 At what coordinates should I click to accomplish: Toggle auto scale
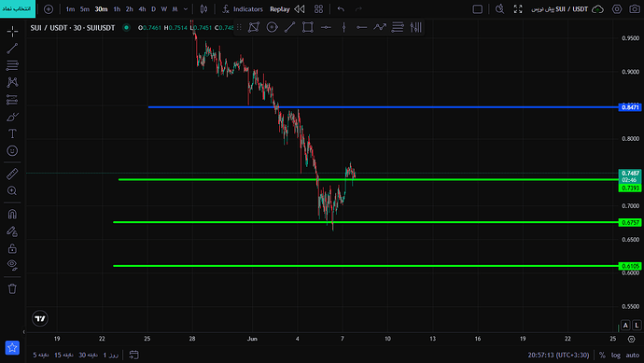coord(633,355)
